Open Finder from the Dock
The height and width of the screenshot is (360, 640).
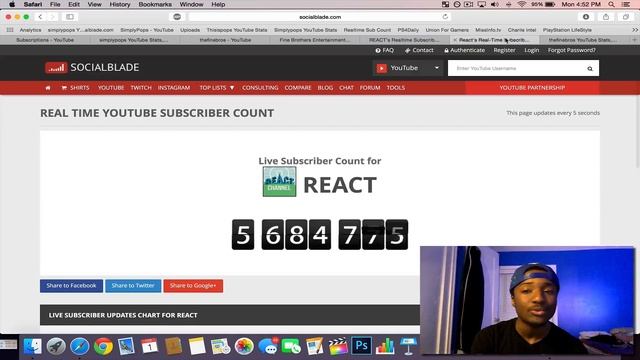(x=32, y=346)
